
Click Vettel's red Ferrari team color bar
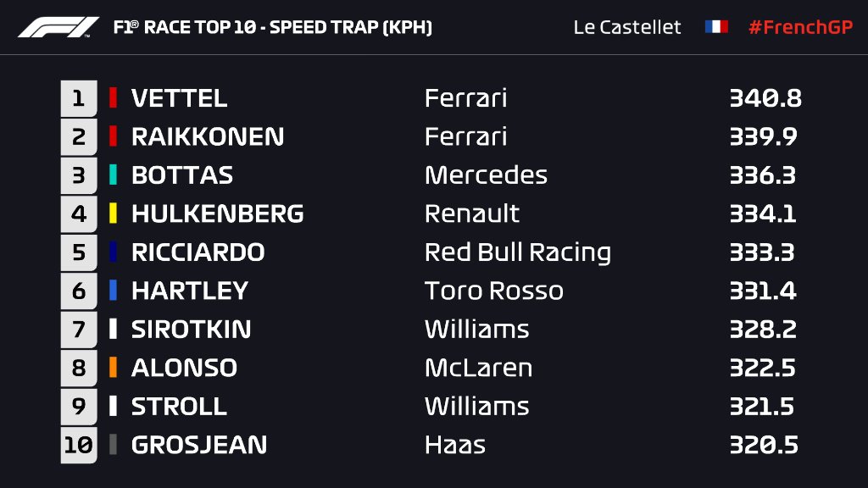point(113,98)
